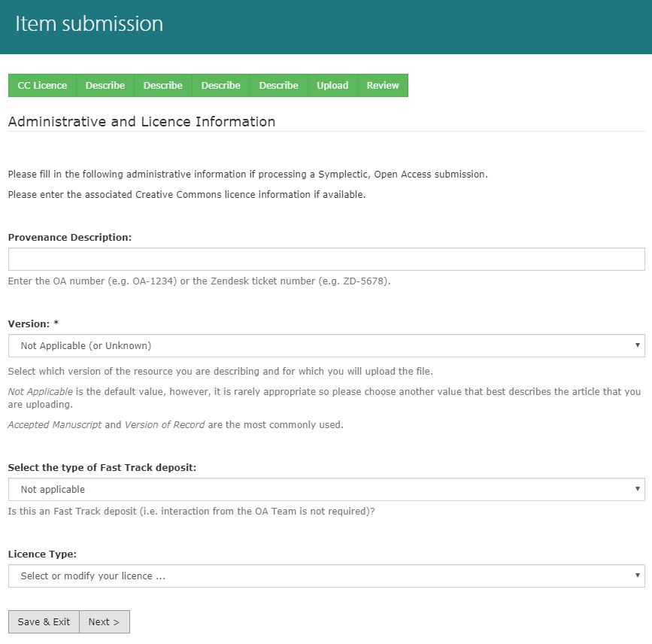This screenshot has width=652, height=644.
Task: Click the Provenance Description text field
Action: tap(326, 260)
